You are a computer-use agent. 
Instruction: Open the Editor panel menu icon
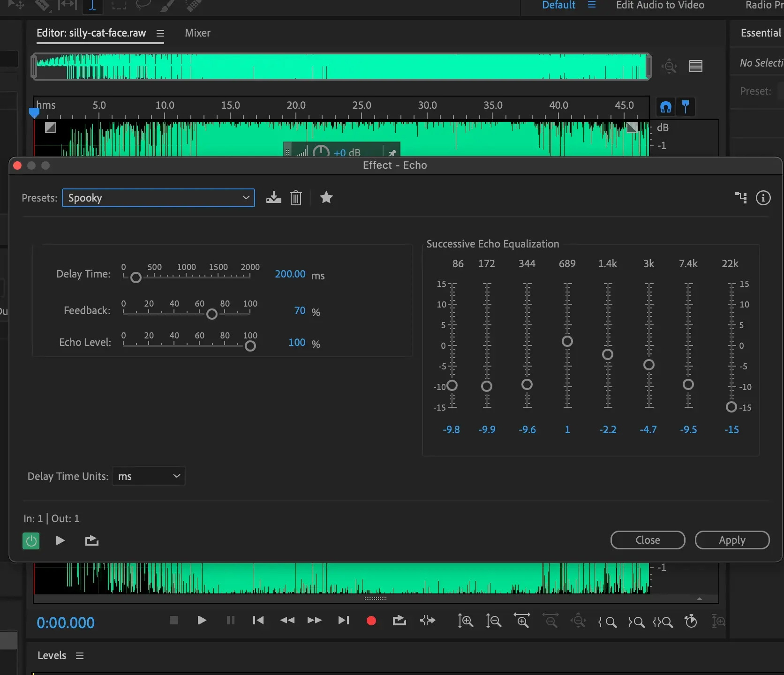160,33
